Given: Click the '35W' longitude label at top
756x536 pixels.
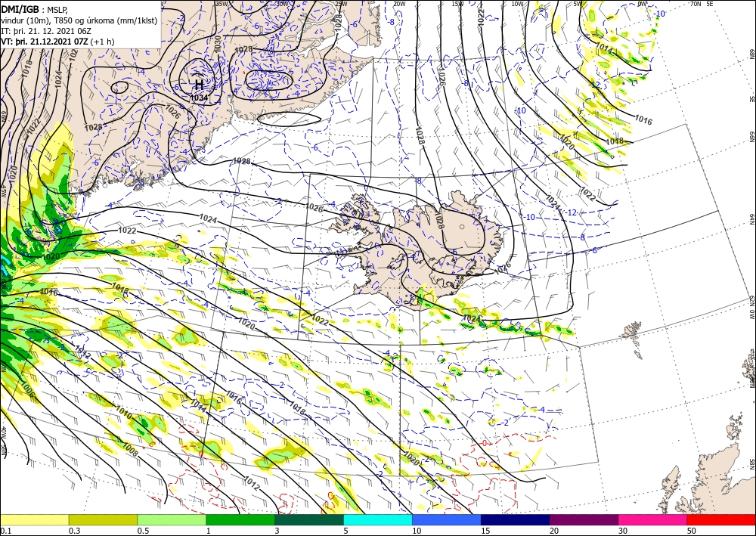Looking at the screenshot, I should click(x=222, y=4).
